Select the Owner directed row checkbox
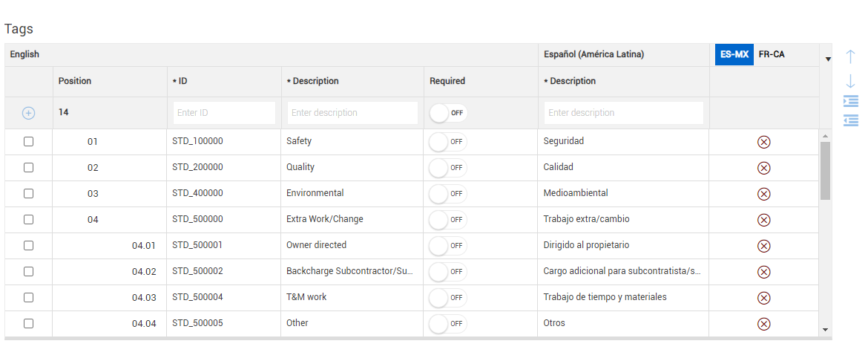Viewport: 868px width, 361px height. point(29,245)
